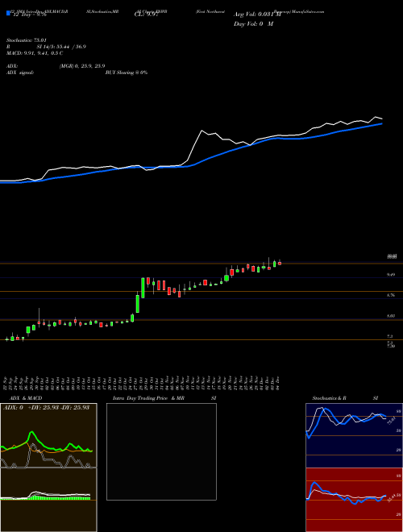Click the 8.76 price axis label

coord(391,296)
